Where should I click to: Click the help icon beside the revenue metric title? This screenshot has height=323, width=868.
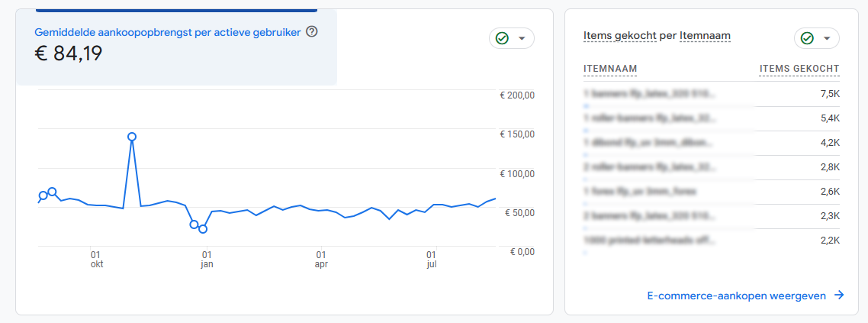tap(311, 32)
